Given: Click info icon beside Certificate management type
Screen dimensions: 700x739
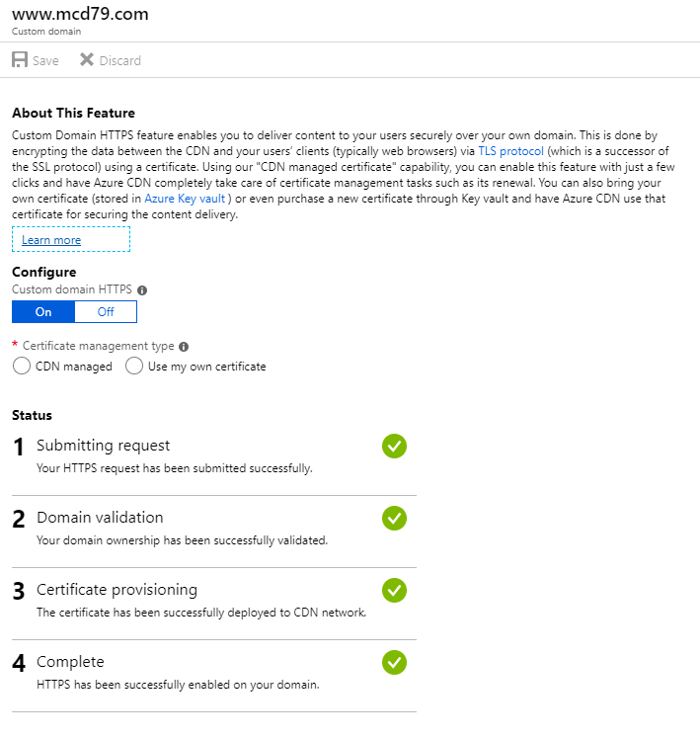Looking at the screenshot, I should point(185,347).
